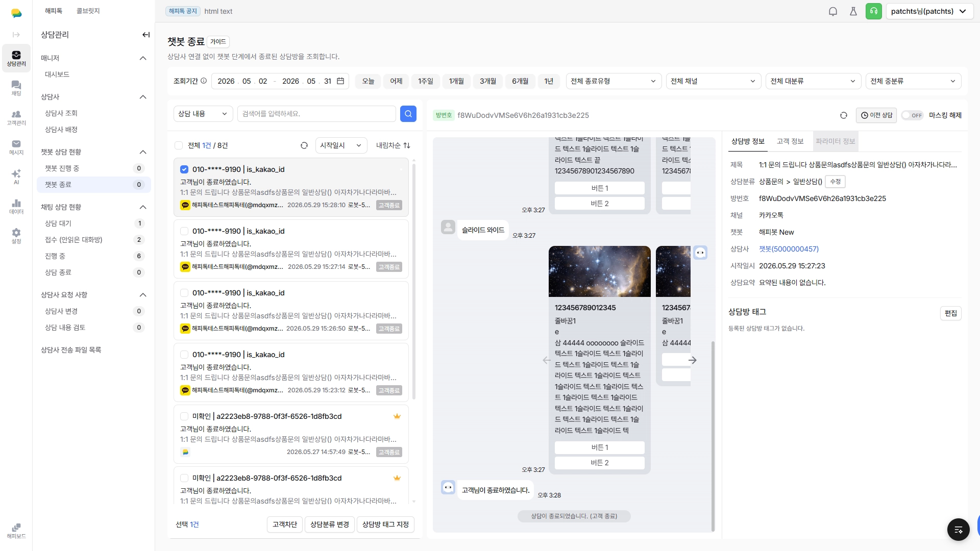This screenshot has width=980, height=551.
Task: Check the last 미확인 card checkbox
Action: [x=184, y=478]
